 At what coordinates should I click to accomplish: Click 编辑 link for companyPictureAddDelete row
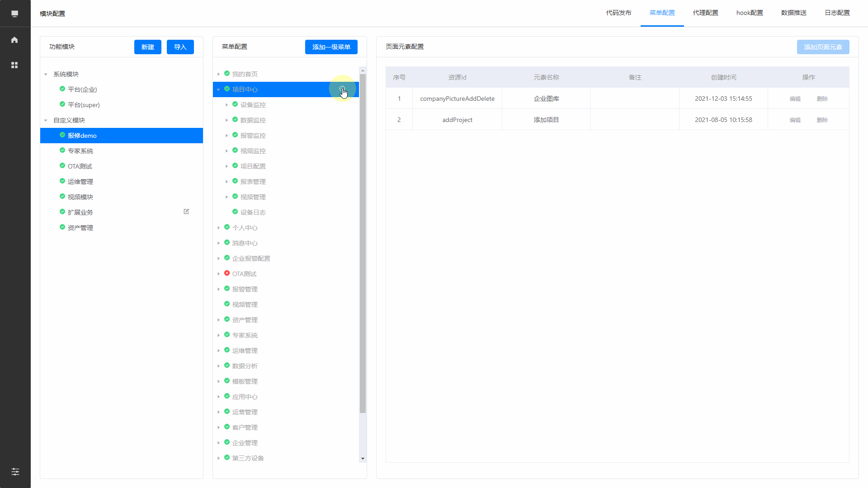coord(795,99)
